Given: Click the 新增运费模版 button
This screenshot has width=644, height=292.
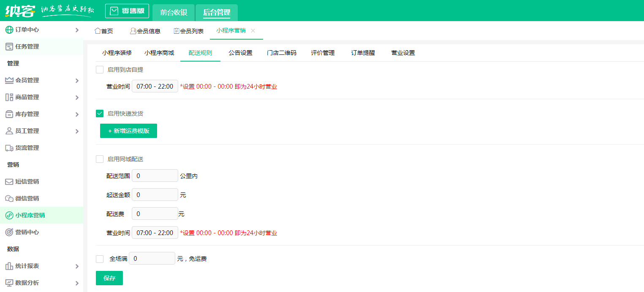Looking at the screenshot, I should (x=128, y=131).
